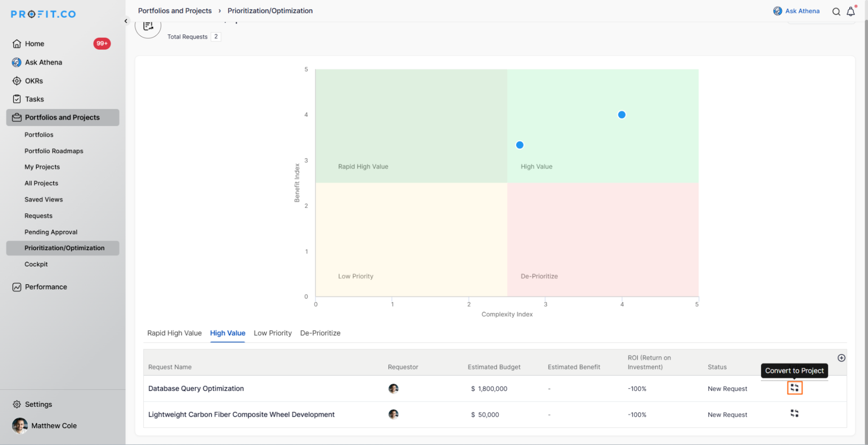The image size is (868, 445).
Task: Expand the Performance section in sidebar
Action: click(x=46, y=287)
